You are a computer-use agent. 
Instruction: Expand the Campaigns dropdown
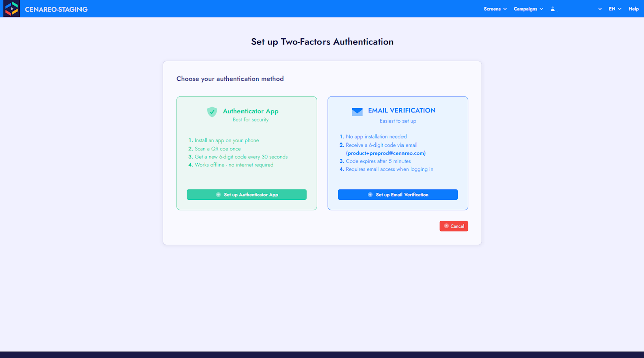pyautogui.click(x=528, y=9)
